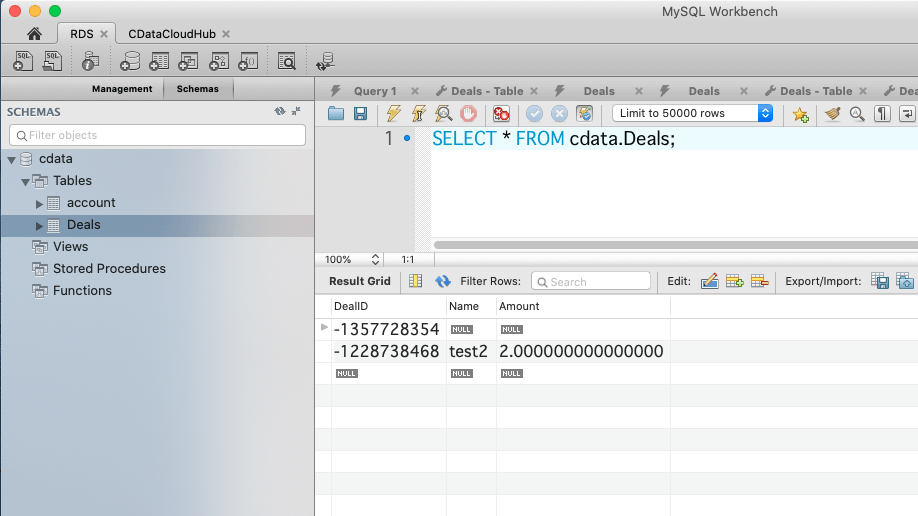Select the -1357728354 DealID cell

tap(388, 329)
